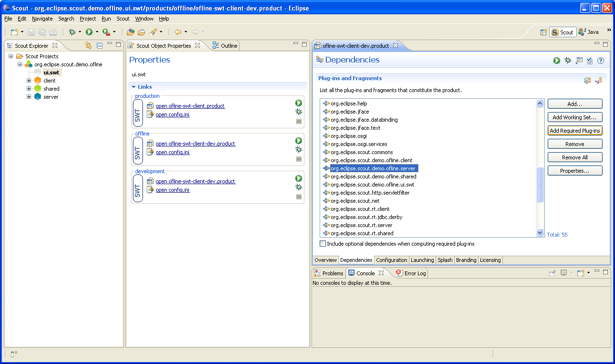The image size is (615, 364).
Task: Select ui.swt node in Scout Explorer
Action: [x=52, y=73]
